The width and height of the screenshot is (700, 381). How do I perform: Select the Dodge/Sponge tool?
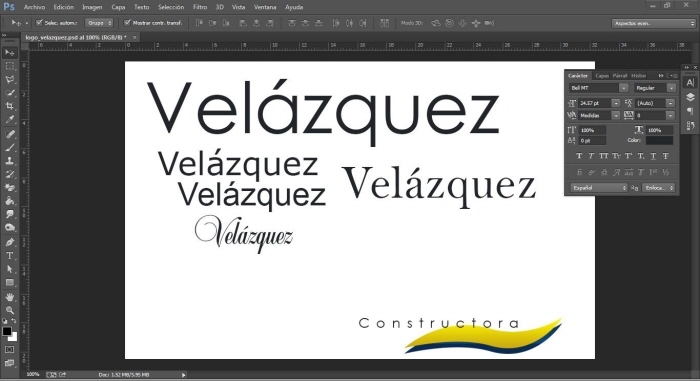pyautogui.click(x=9, y=228)
